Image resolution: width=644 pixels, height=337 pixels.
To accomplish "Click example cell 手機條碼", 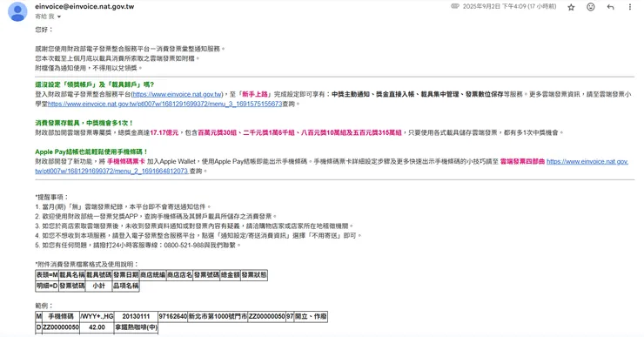I will pos(61,316).
